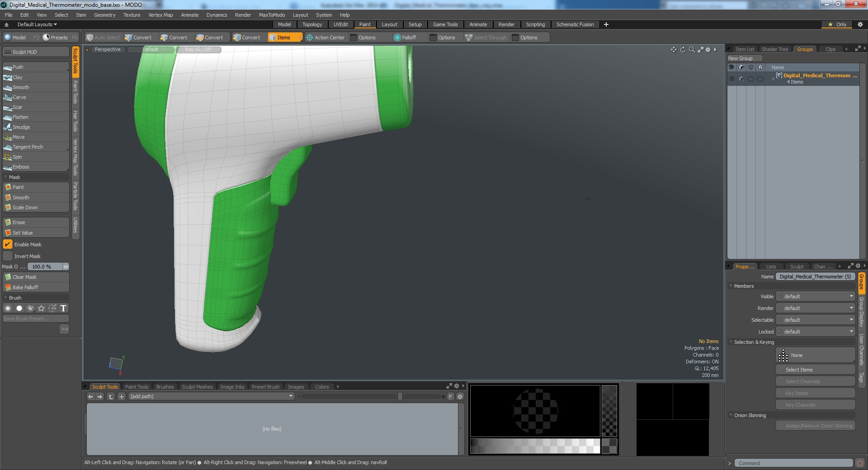
Task: Toggle Auto Select mode
Action: coord(103,38)
